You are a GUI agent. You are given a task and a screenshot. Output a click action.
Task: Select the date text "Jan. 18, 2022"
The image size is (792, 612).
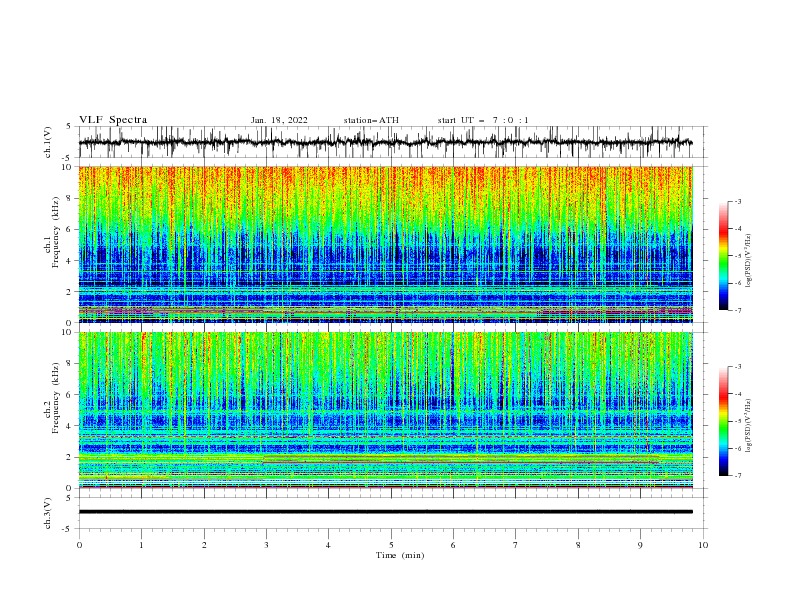pos(279,120)
